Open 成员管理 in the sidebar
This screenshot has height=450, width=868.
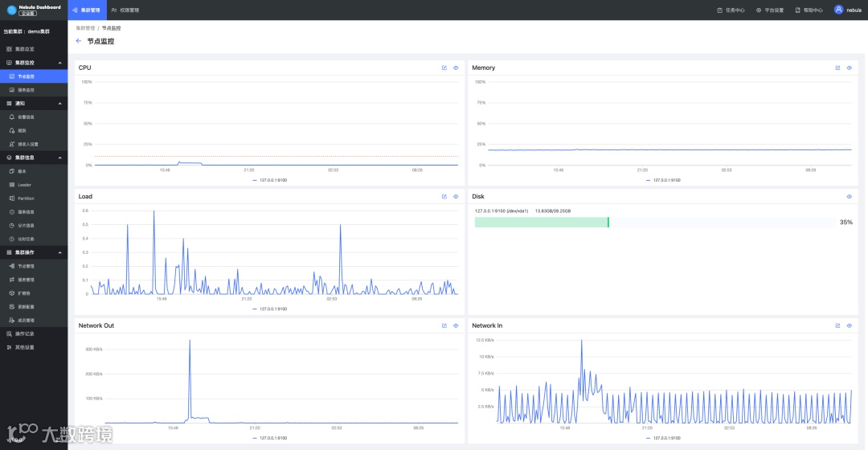pyautogui.click(x=34, y=320)
